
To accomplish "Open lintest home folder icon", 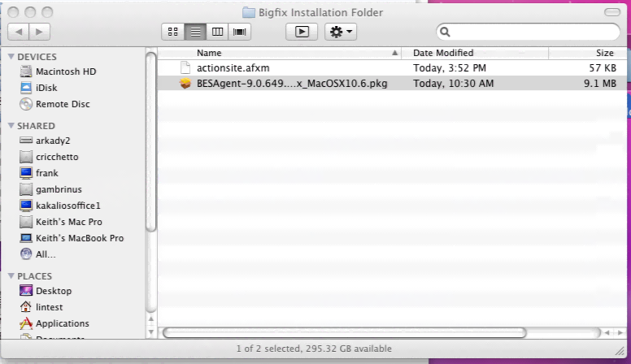I will click(x=26, y=307).
